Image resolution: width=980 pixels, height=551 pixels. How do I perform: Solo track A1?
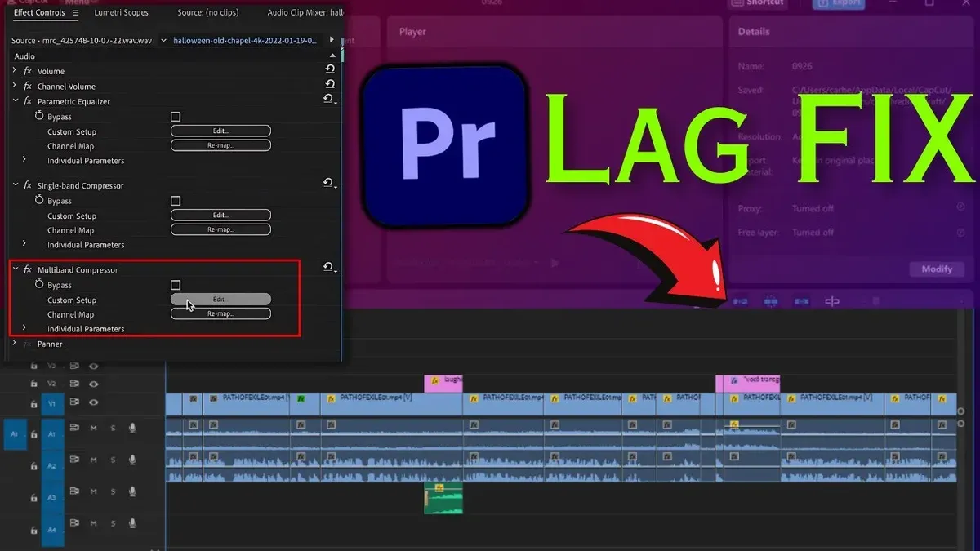[x=113, y=428]
